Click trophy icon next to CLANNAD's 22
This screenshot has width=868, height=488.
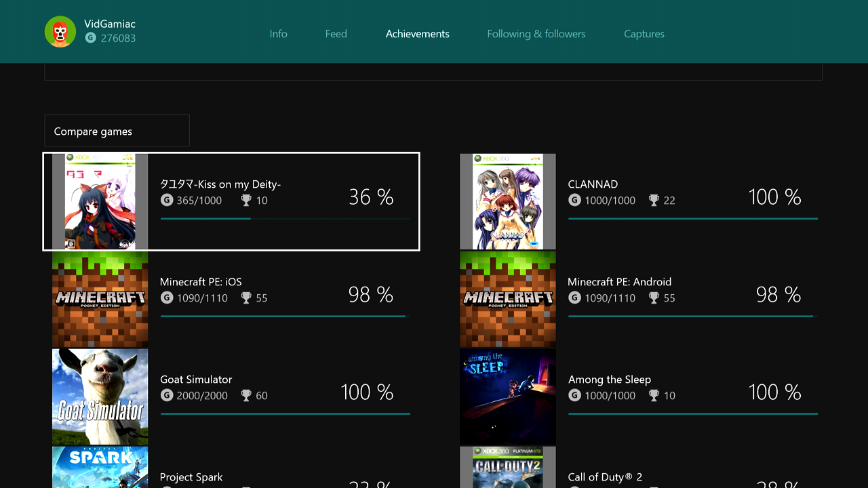click(x=654, y=200)
